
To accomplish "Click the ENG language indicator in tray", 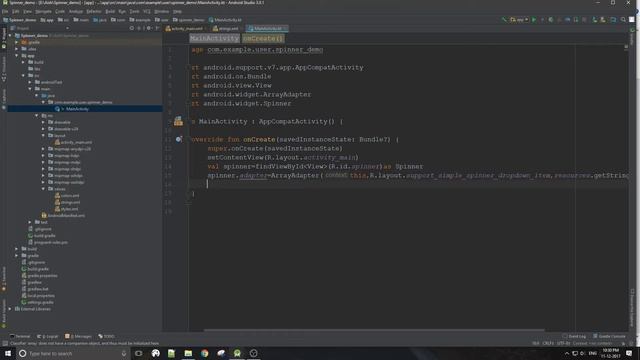I will coord(593,353).
